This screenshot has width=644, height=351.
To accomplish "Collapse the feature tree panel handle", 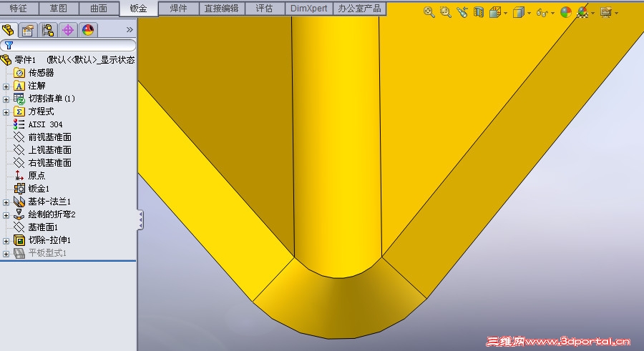I will pos(140,220).
